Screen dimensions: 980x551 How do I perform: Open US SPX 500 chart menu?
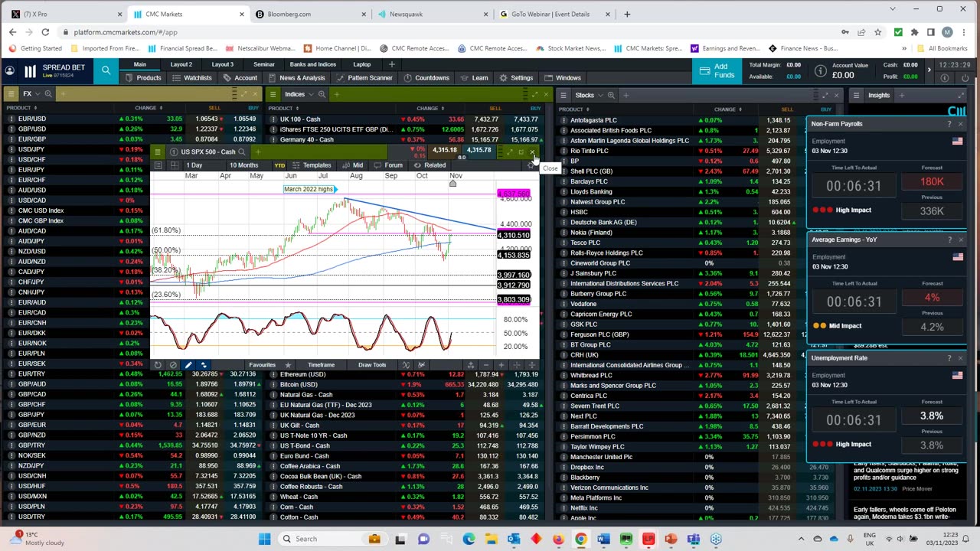point(158,152)
